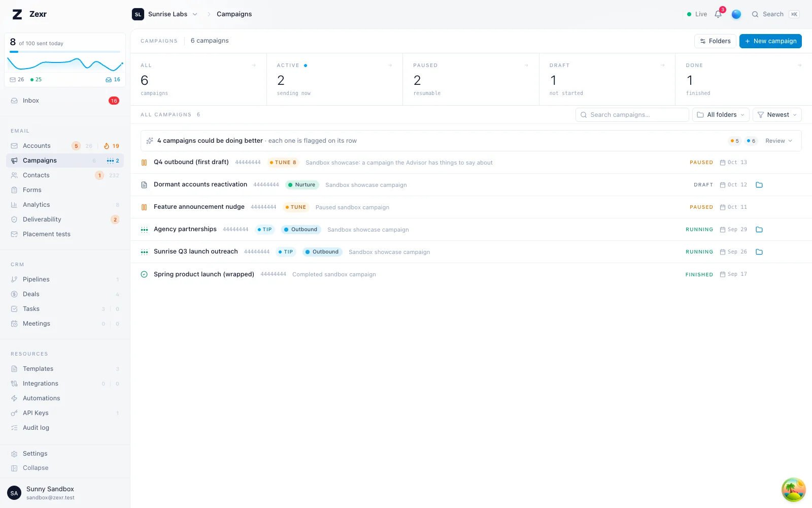Expand the Sunrise Labs workspace switcher
The height and width of the screenshot is (508, 812).
point(165,14)
